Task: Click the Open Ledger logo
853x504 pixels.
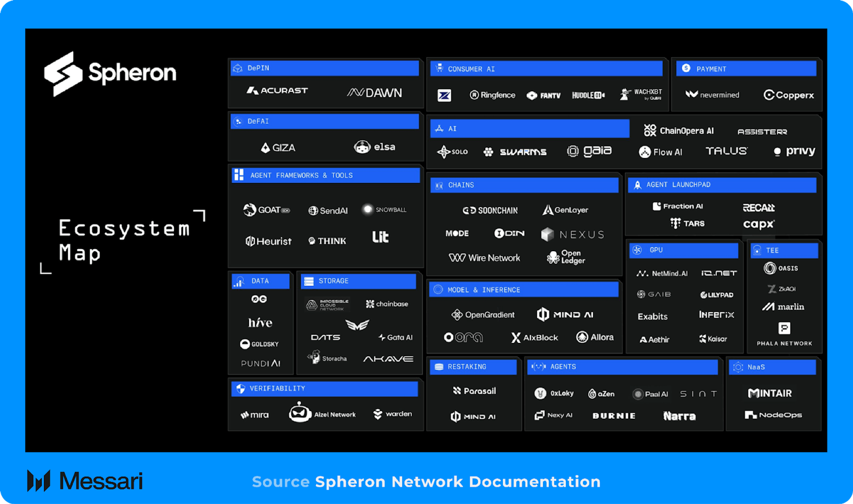Action: (566, 257)
